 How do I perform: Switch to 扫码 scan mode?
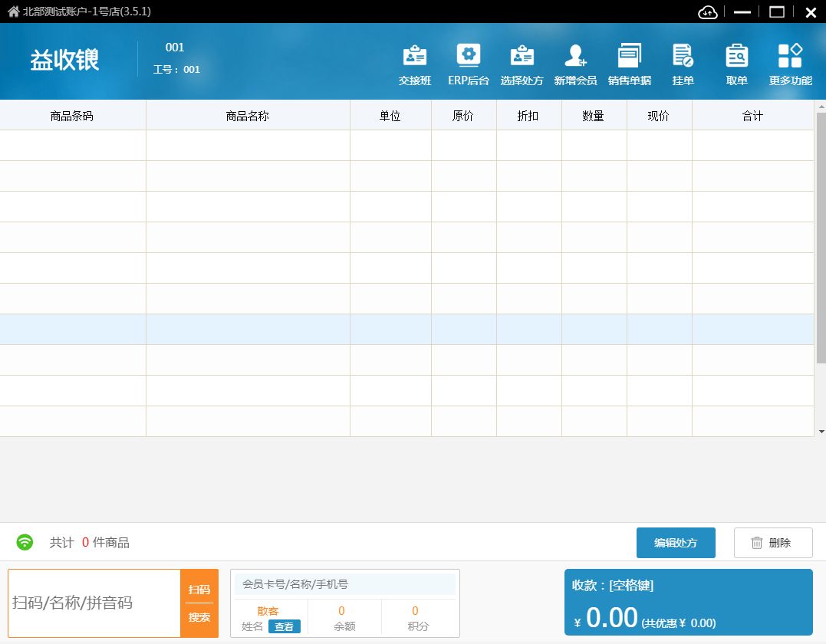[199, 589]
